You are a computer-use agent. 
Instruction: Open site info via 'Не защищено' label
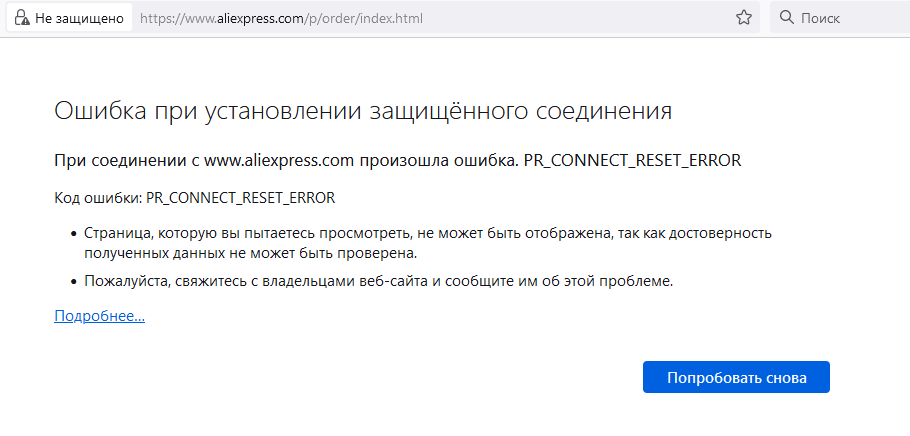point(80,19)
